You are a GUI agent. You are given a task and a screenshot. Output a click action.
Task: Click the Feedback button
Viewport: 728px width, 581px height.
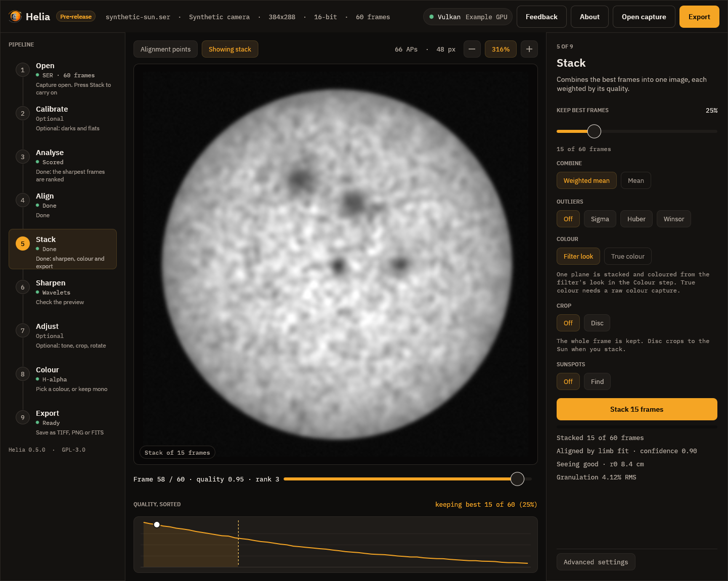click(x=541, y=17)
